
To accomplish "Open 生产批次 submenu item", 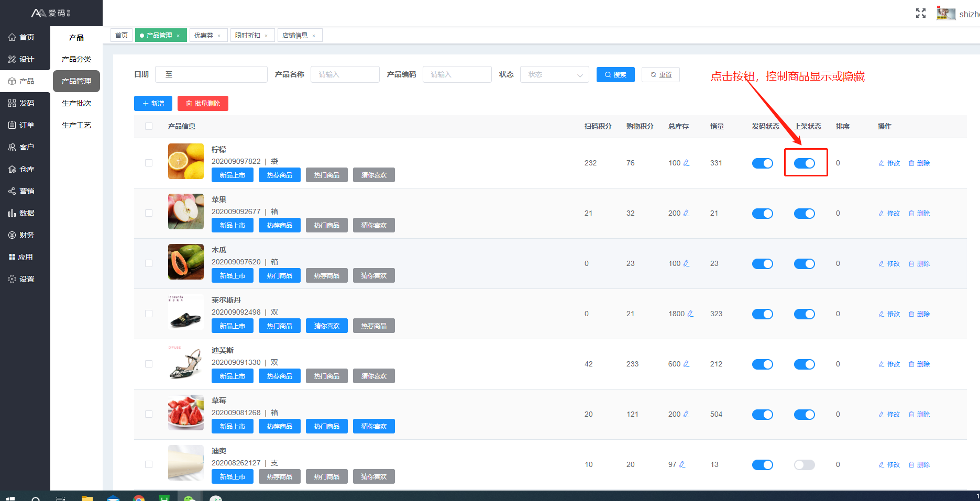I will coord(76,103).
